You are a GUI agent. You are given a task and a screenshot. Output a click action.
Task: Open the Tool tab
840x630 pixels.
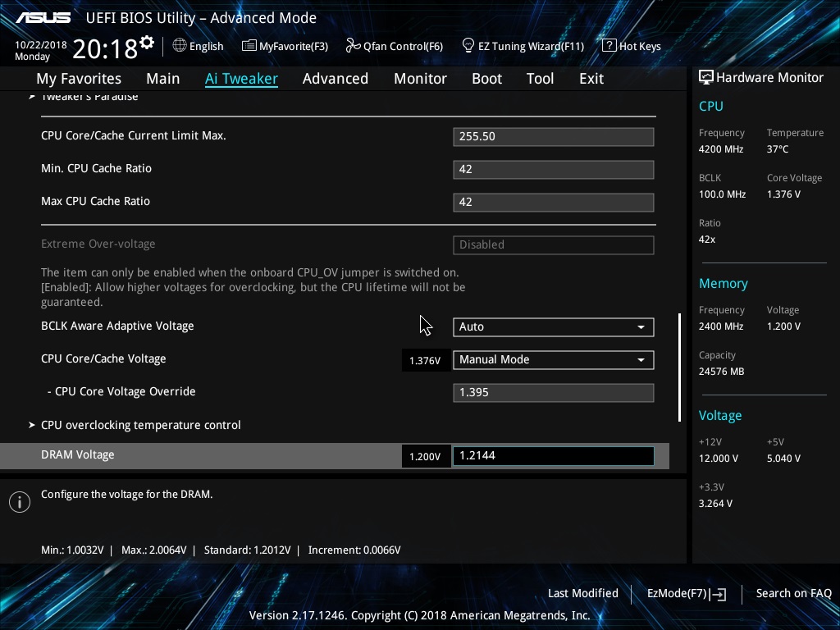pyautogui.click(x=540, y=78)
